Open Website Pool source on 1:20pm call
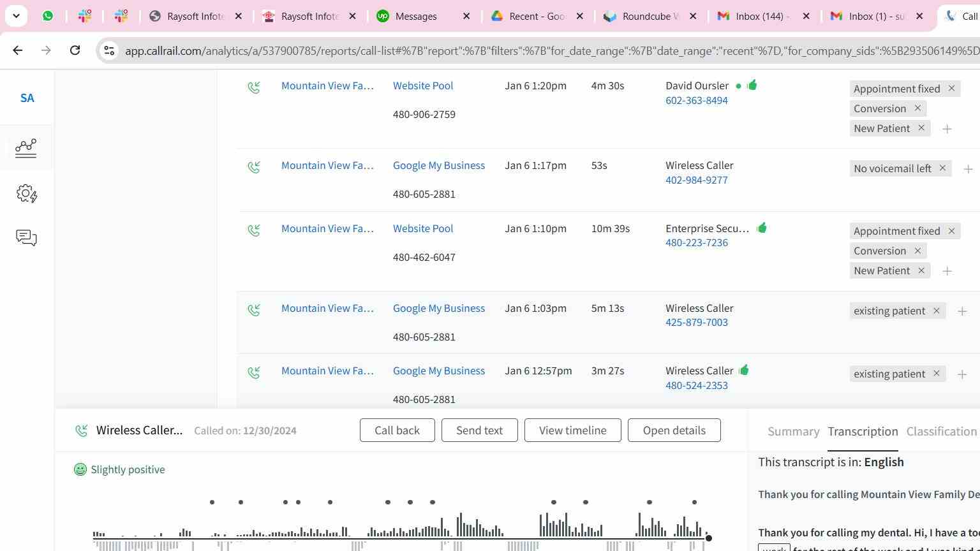 [x=422, y=85]
